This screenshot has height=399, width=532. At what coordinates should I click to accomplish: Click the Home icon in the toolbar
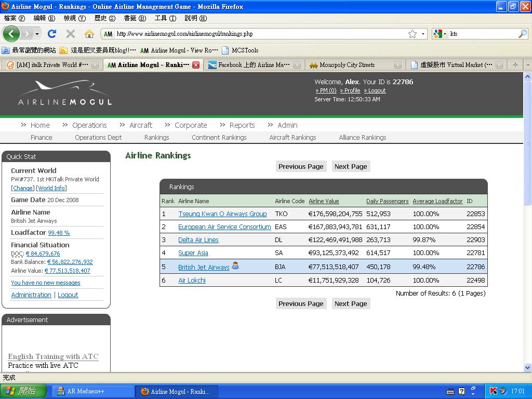(x=89, y=34)
